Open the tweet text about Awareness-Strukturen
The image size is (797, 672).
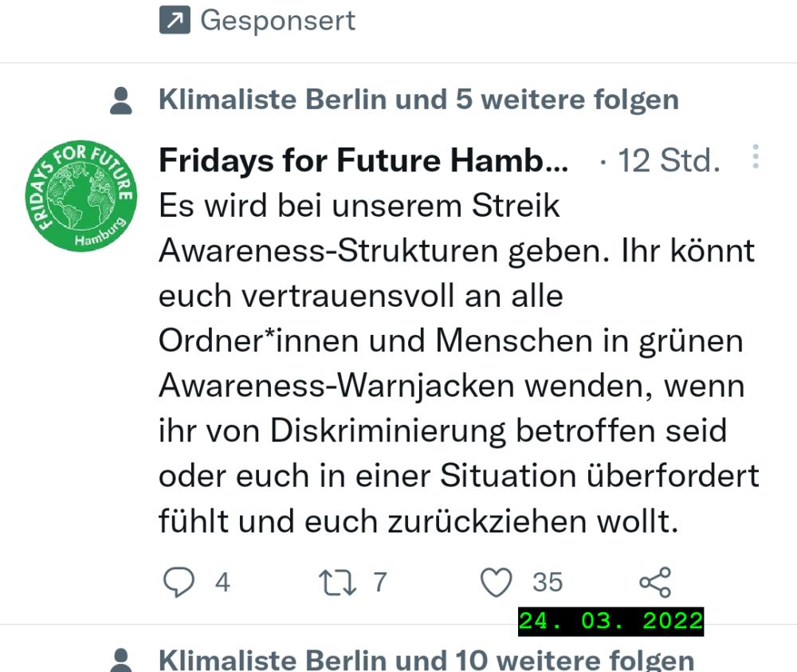(459, 364)
